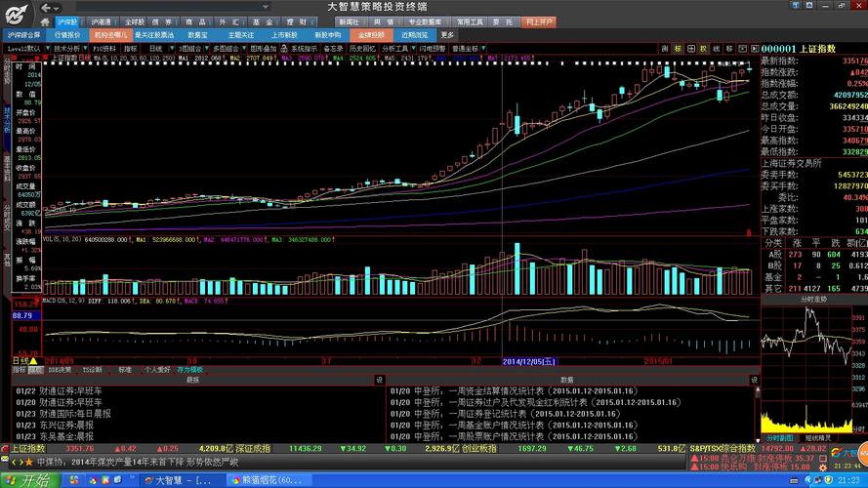Screen dimensions: 868x488
Task: Click the first blue icon in title bar
Action: point(795,6)
